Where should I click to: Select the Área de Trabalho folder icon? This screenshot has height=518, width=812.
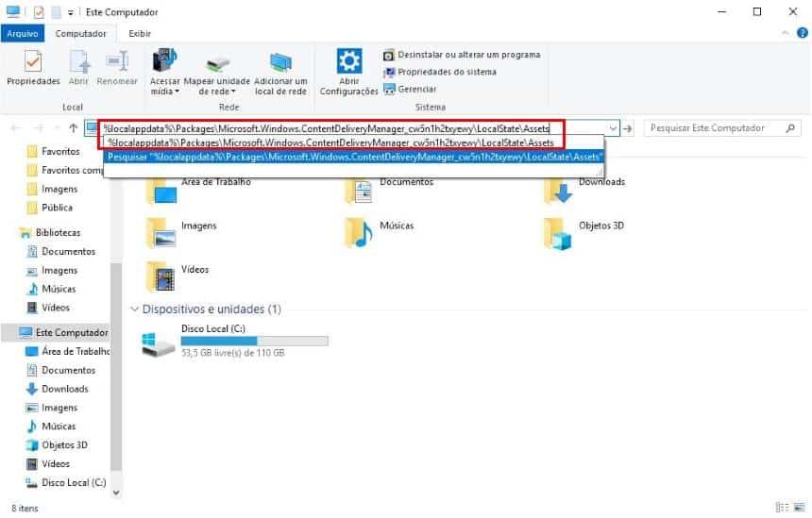[x=161, y=191]
